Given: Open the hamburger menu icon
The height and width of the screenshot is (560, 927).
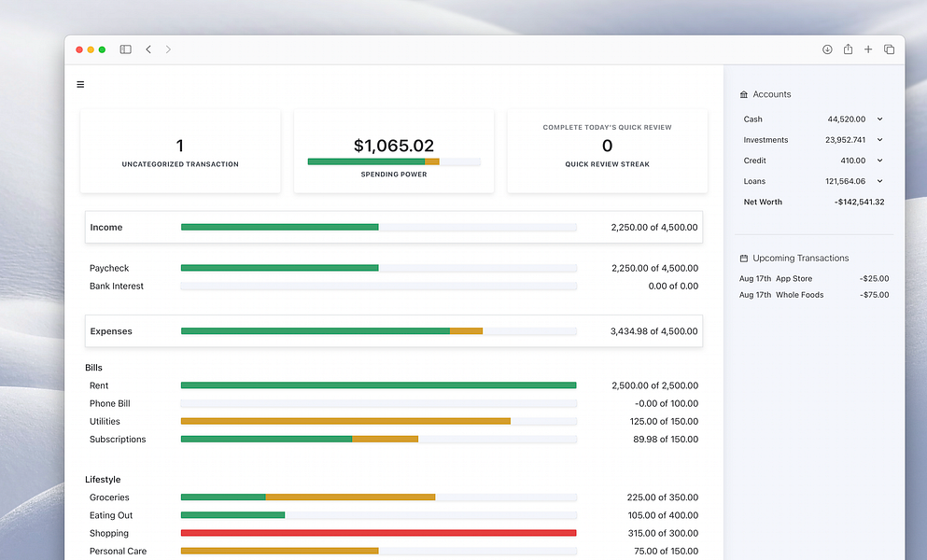Looking at the screenshot, I should 80,85.
